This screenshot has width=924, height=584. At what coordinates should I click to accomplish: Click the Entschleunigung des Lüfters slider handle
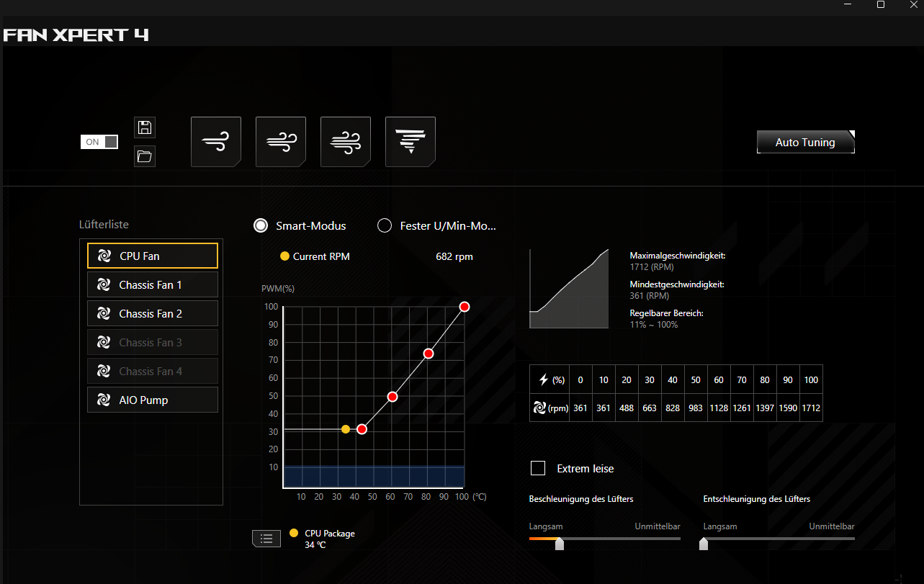(x=703, y=544)
